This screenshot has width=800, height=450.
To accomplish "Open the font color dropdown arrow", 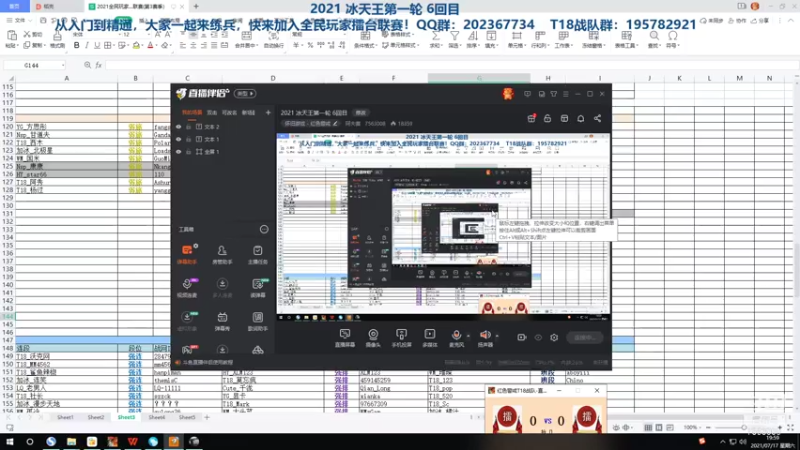I will tap(156, 46).
